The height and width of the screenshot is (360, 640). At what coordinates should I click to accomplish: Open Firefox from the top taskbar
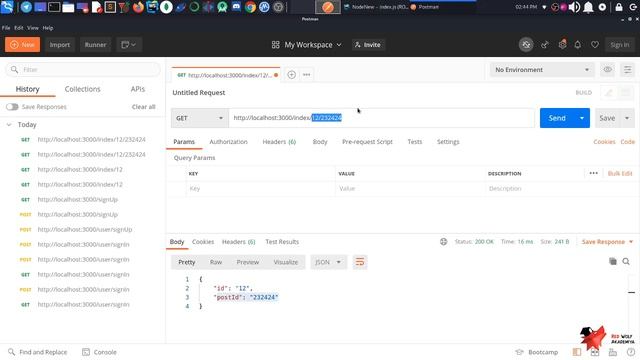tap(138, 7)
